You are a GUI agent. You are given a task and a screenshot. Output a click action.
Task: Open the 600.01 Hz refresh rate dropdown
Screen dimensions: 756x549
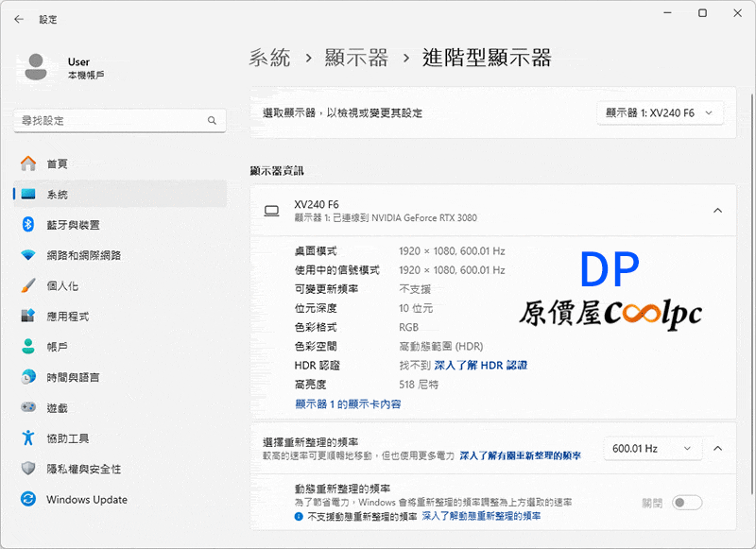click(x=650, y=448)
